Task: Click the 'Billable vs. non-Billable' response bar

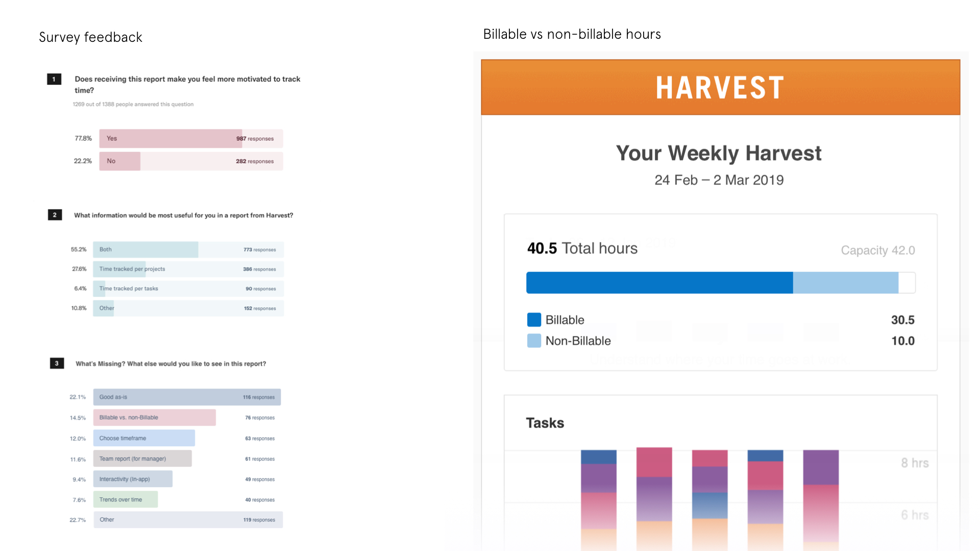Action: point(154,417)
